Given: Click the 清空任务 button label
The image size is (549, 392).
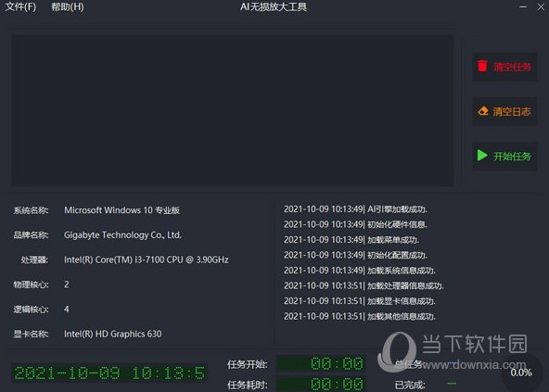Looking at the screenshot, I should pyautogui.click(x=512, y=67).
